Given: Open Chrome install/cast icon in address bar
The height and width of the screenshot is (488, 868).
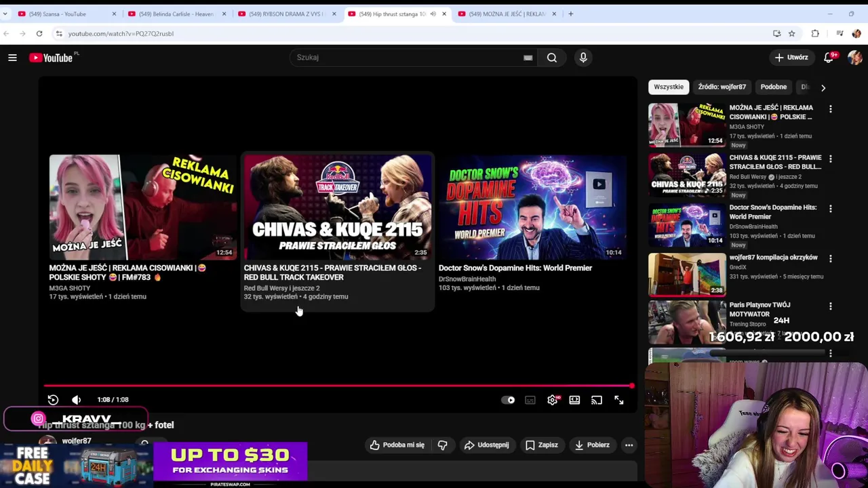Looking at the screenshot, I should click(x=776, y=33).
